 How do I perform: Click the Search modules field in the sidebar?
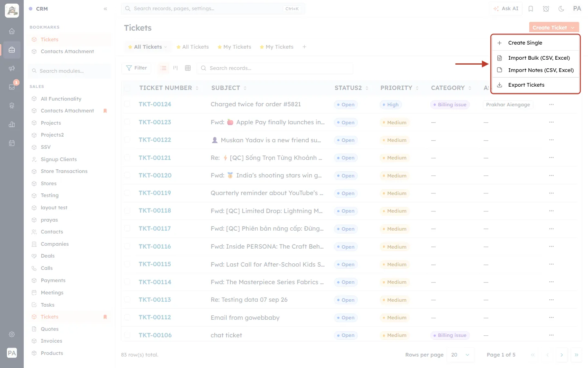pyautogui.click(x=70, y=71)
